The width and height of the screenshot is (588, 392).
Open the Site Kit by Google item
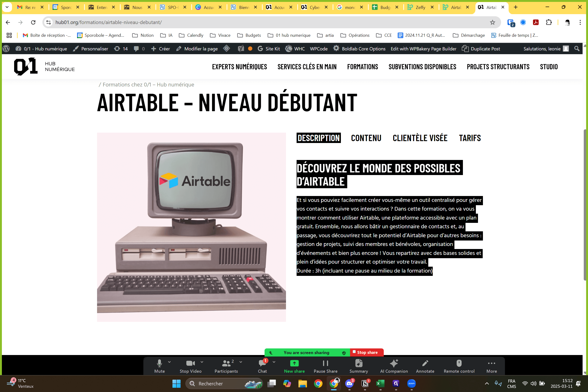point(269,49)
